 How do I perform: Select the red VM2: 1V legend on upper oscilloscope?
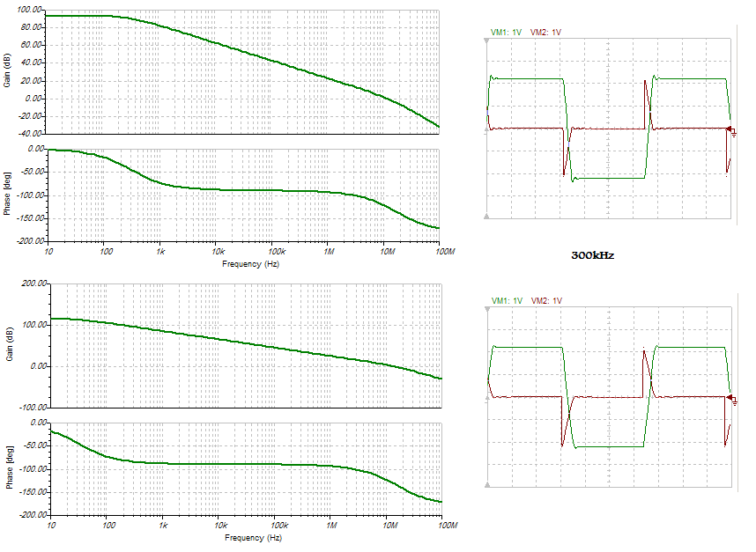pyautogui.click(x=545, y=33)
